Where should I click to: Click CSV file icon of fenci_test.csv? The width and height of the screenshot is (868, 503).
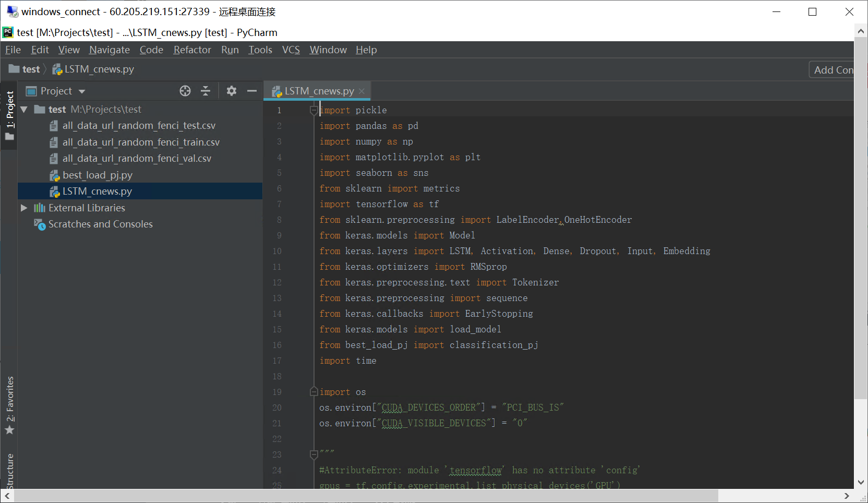pyautogui.click(x=54, y=126)
